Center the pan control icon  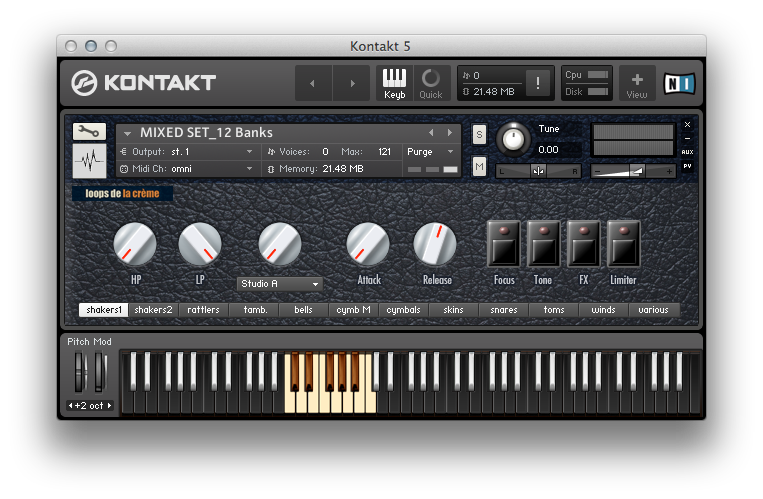pos(538,171)
